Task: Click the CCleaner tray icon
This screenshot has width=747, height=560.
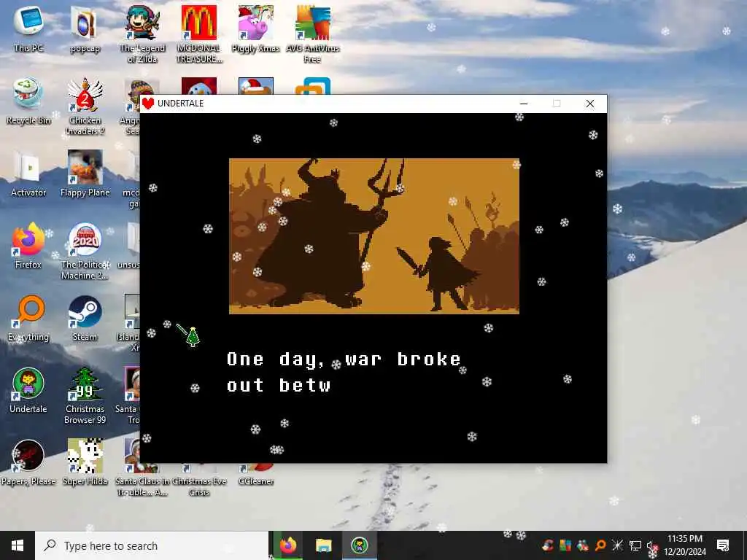Action: tap(547, 545)
